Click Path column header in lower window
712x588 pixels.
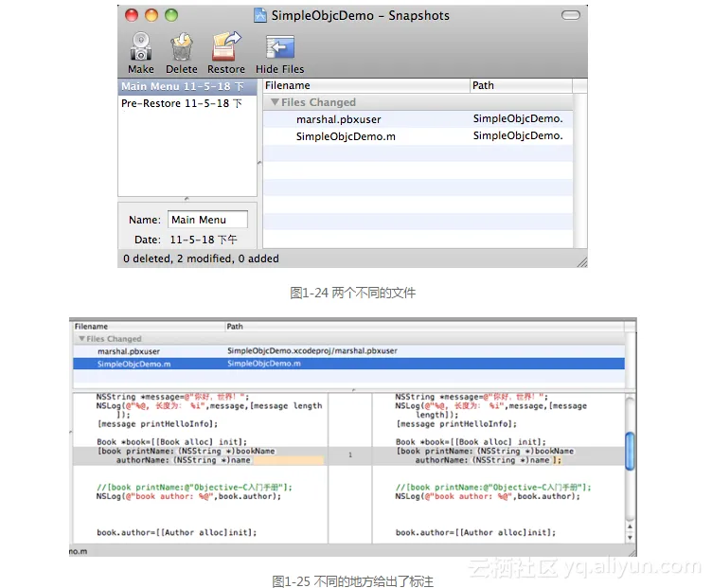424,327
